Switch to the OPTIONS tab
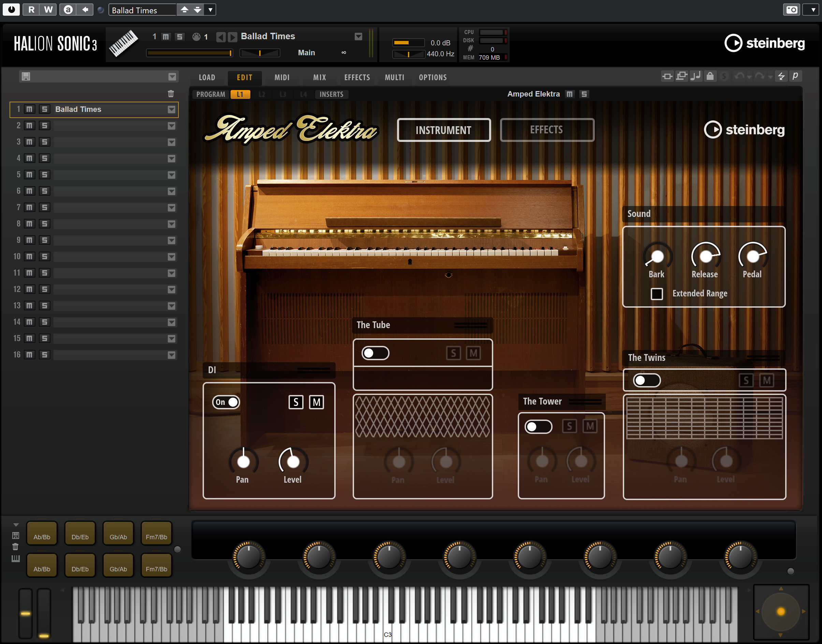Viewport: 822px width, 644px height. point(433,77)
